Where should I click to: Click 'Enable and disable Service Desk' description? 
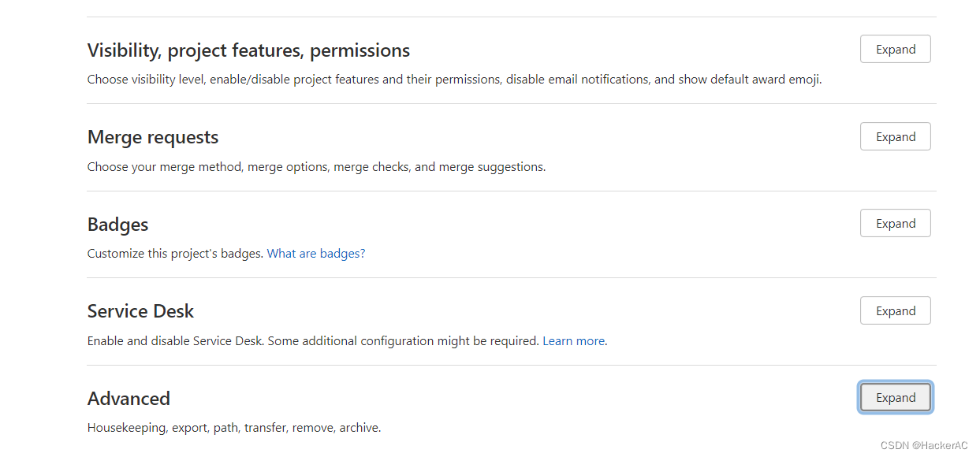(313, 341)
